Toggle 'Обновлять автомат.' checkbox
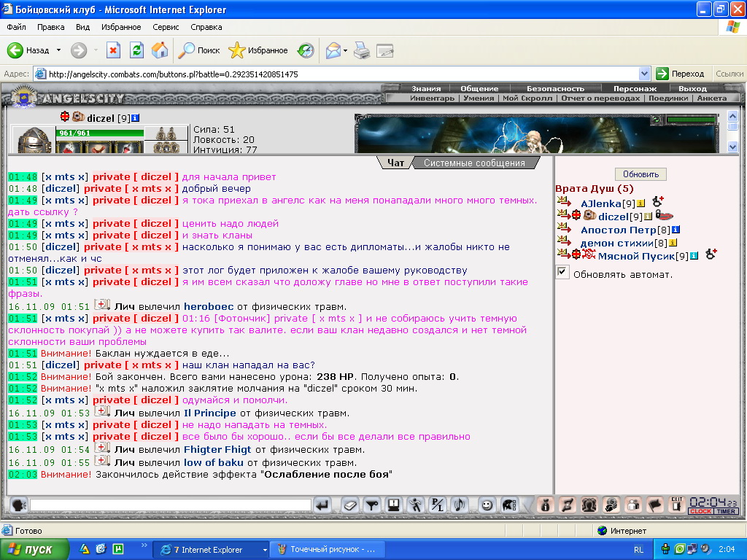 pos(562,273)
